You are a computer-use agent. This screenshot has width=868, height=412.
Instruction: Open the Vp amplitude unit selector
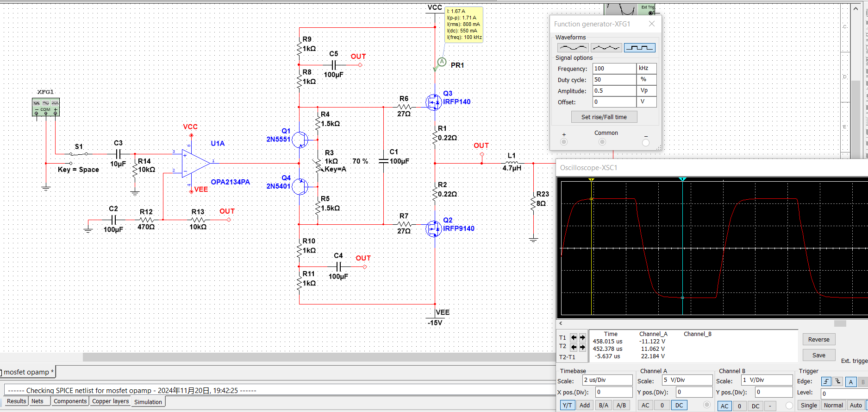[647, 91]
